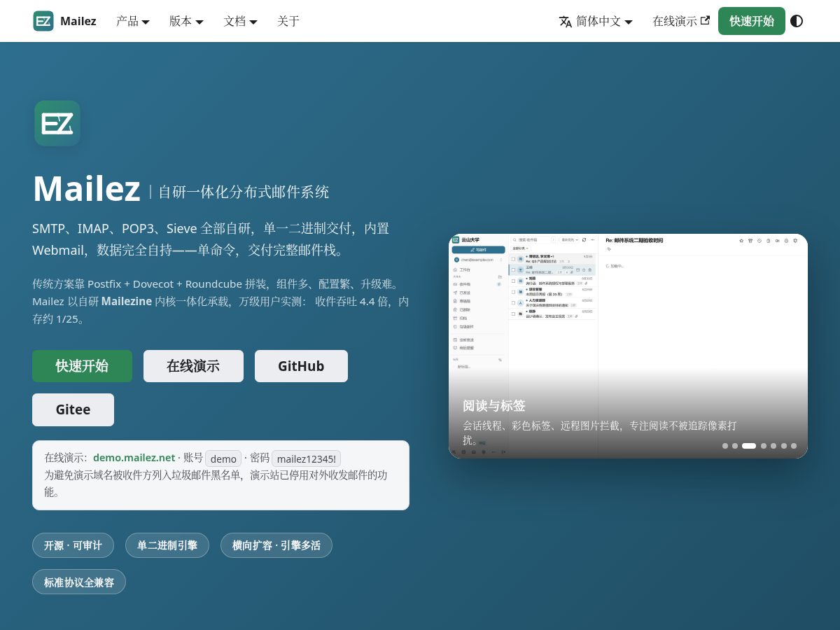Click the external-link icon beside navbar 在线演示
This screenshot has height=630, width=840.
(705, 20)
